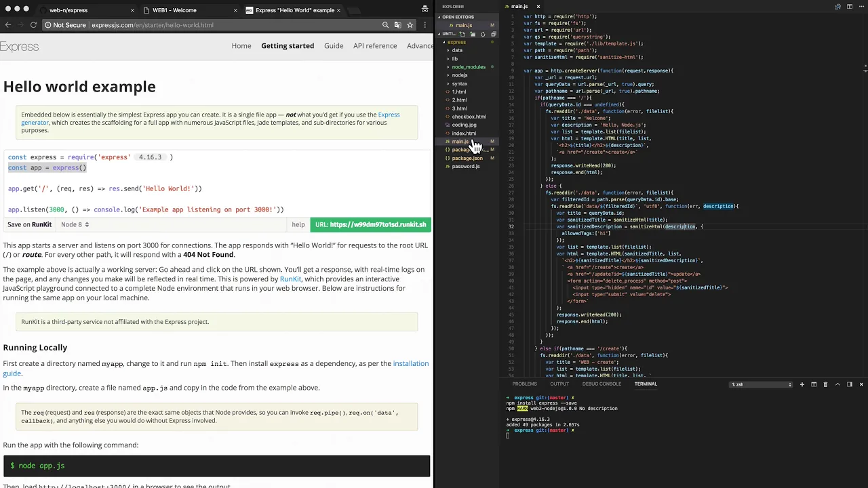Click the translate icon in Chrome's address bar
Image resolution: width=868 pixels, height=488 pixels.
[397, 25]
